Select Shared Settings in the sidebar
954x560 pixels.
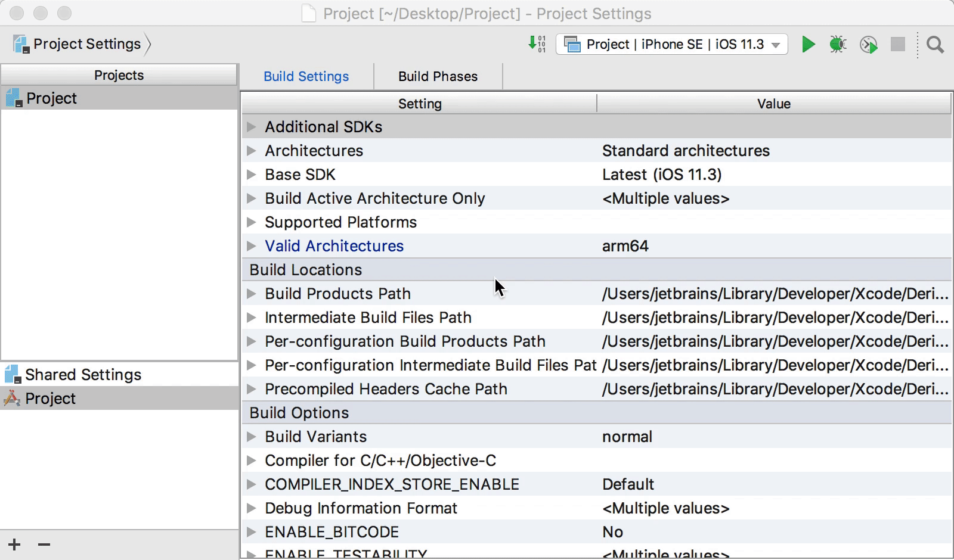(83, 375)
